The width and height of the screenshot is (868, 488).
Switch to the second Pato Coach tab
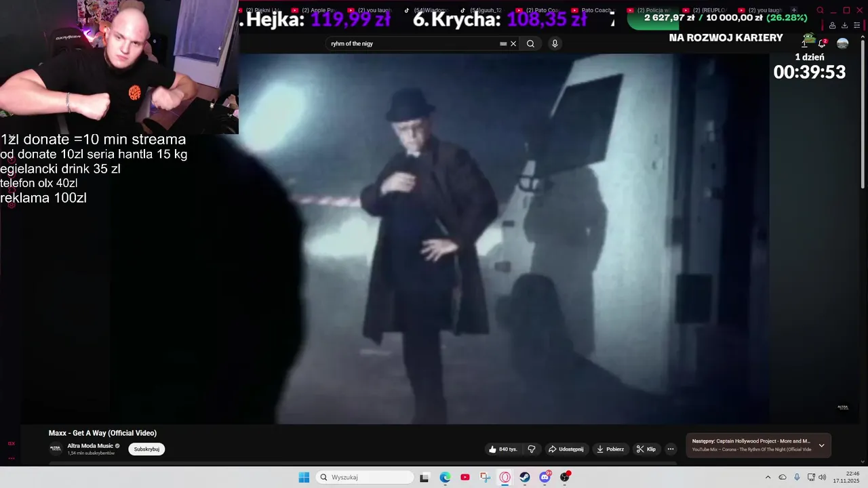pos(593,10)
